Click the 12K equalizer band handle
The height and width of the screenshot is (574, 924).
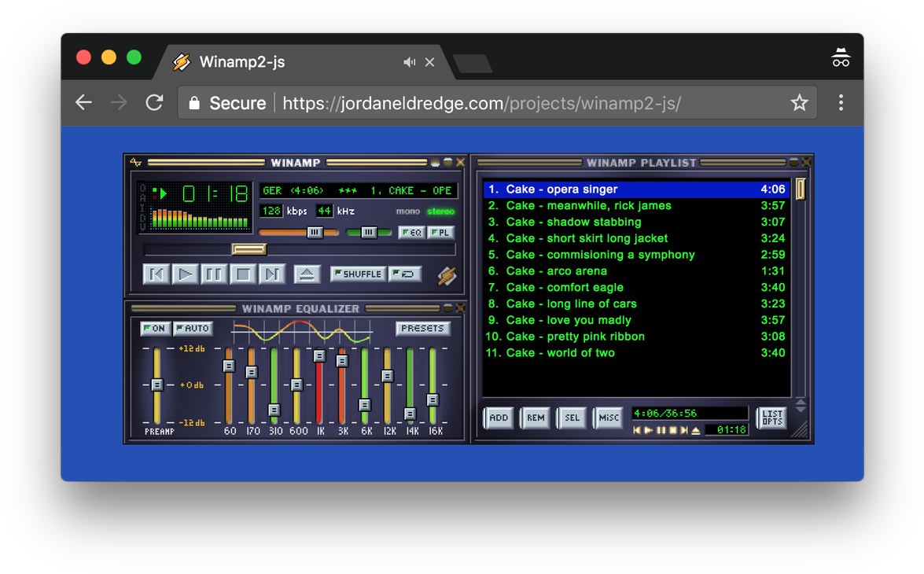click(387, 376)
